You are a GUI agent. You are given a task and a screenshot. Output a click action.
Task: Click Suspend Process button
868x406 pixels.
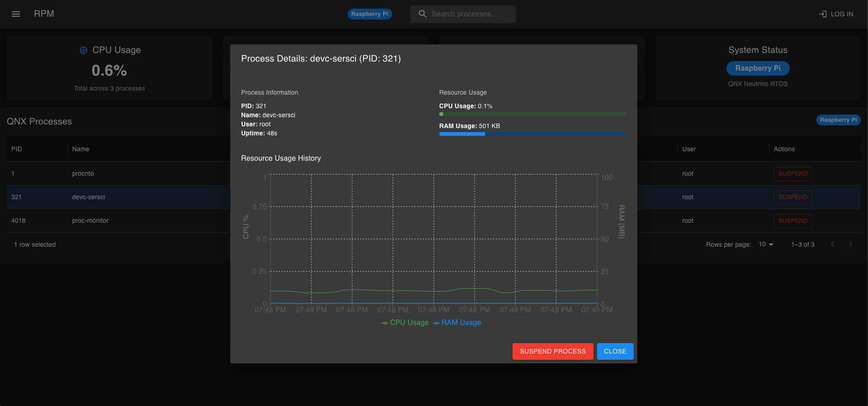coord(552,351)
